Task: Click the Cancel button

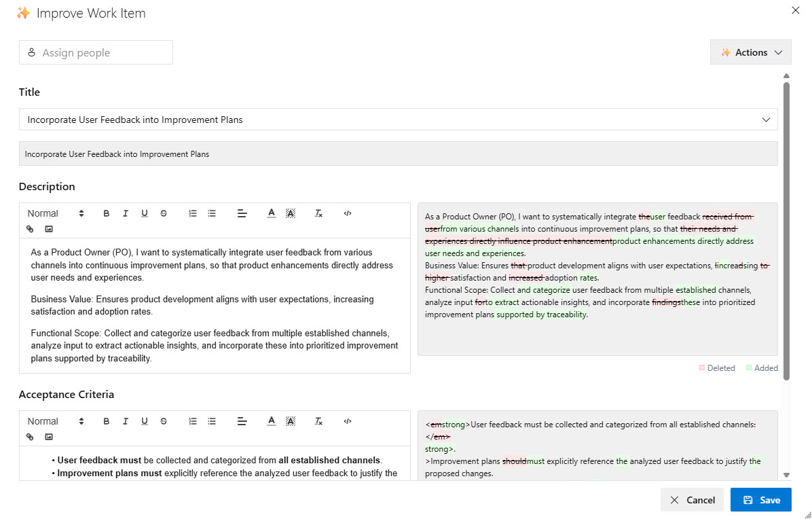Action: (692, 500)
